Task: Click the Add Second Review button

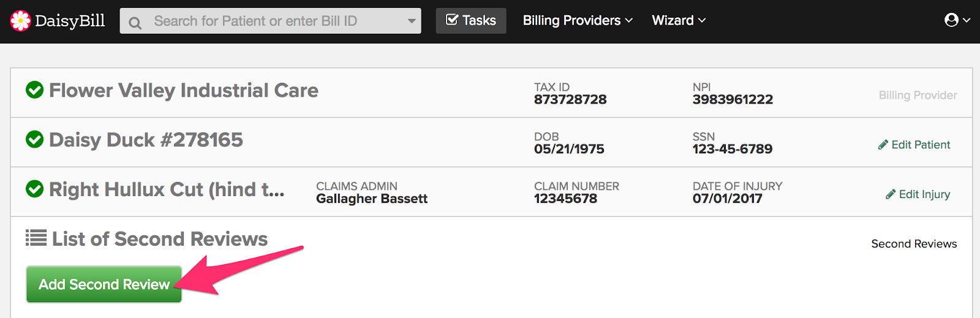Action: pos(104,284)
